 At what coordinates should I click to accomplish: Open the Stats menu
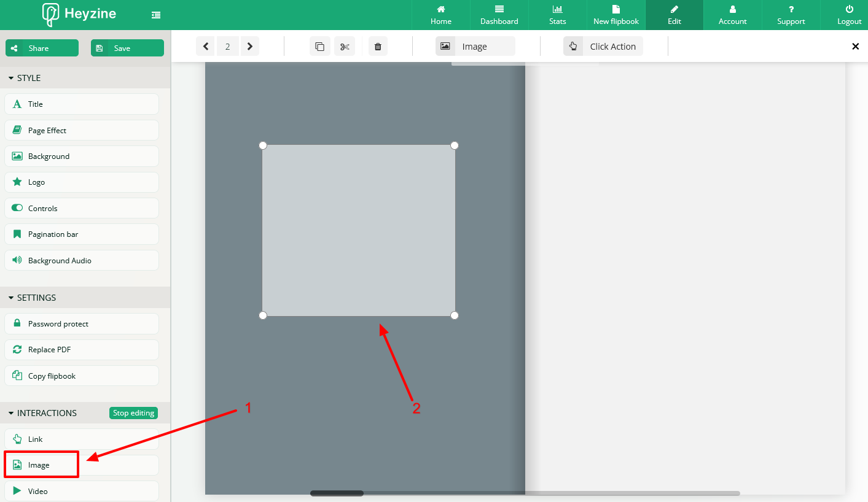(558, 15)
